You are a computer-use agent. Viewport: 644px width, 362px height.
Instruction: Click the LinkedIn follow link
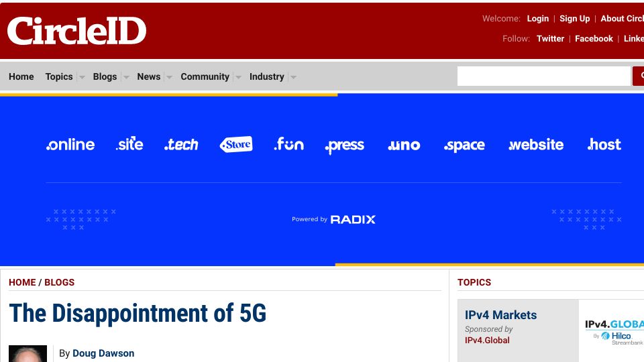tap(634, 39)
